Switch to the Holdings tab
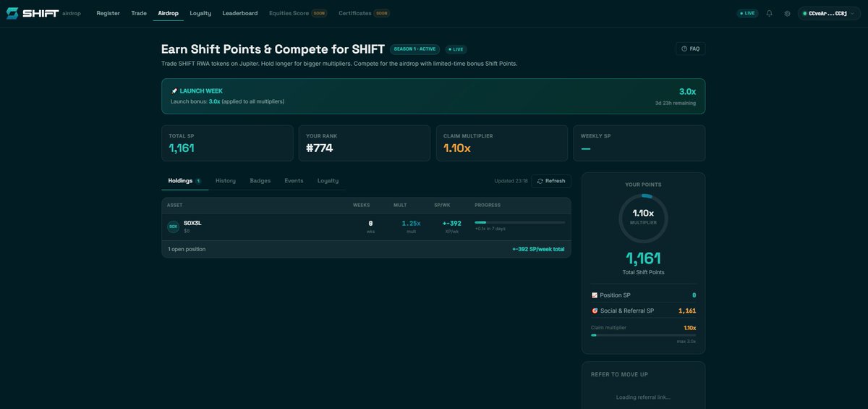Screen dimensions: 868x409 pos(184,180)
